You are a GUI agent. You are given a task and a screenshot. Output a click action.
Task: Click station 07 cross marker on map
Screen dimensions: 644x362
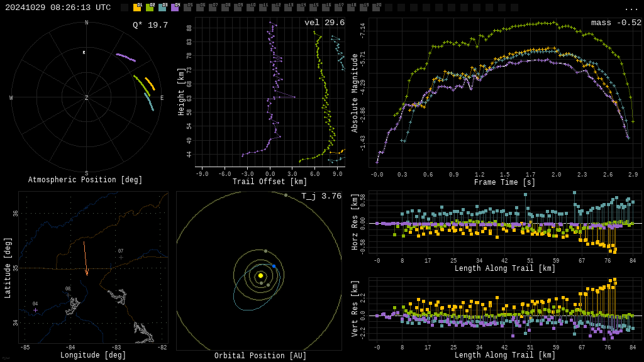[121, 257]
